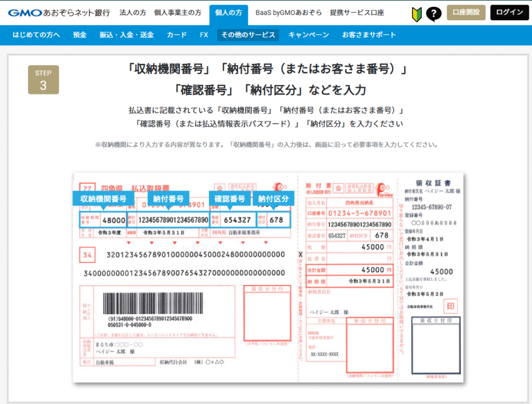Open the カード menu
This screenshot has height=404, width=532.
click(x=177, y=35)
